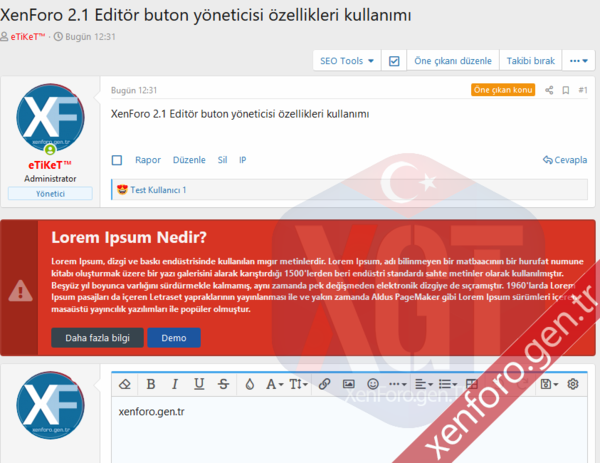Toggle the thread moderation checkbox
This screenshot has width=600, height=463.
pyautogui.click(x=394, y=61)
